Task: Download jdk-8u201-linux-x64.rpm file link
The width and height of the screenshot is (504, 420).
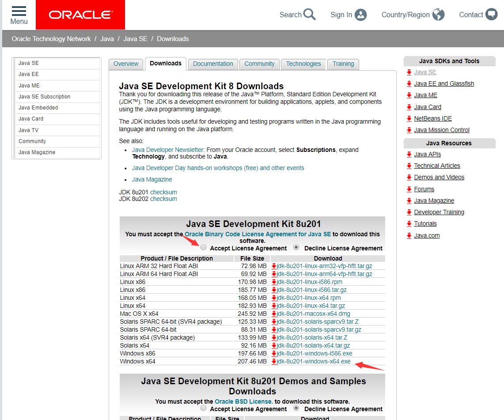Action: pyautogui.click(x=309, y=298)
